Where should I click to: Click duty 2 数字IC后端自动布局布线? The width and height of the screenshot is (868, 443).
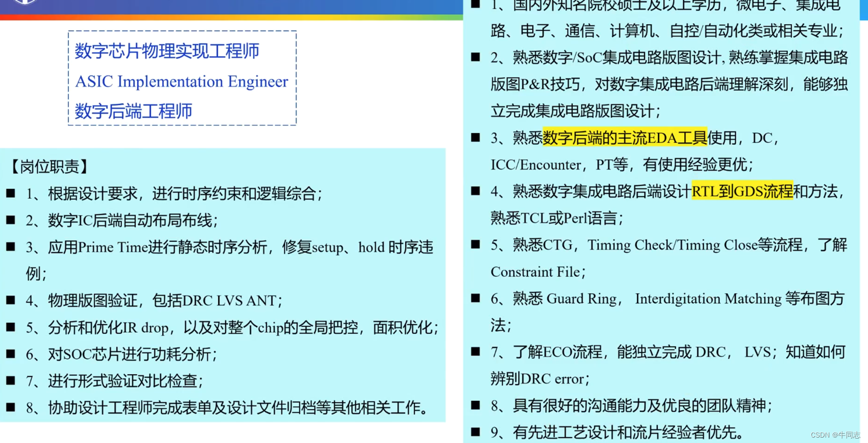tap(122, 221)
